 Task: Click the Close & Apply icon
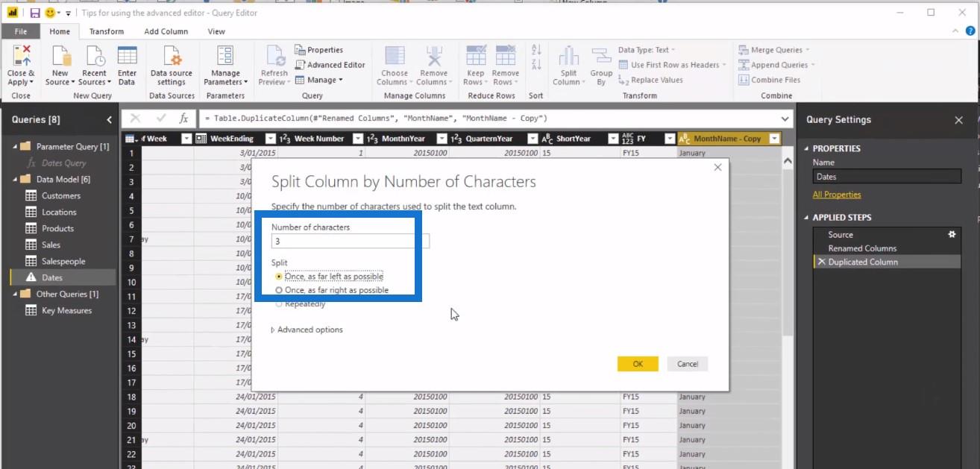21,56
